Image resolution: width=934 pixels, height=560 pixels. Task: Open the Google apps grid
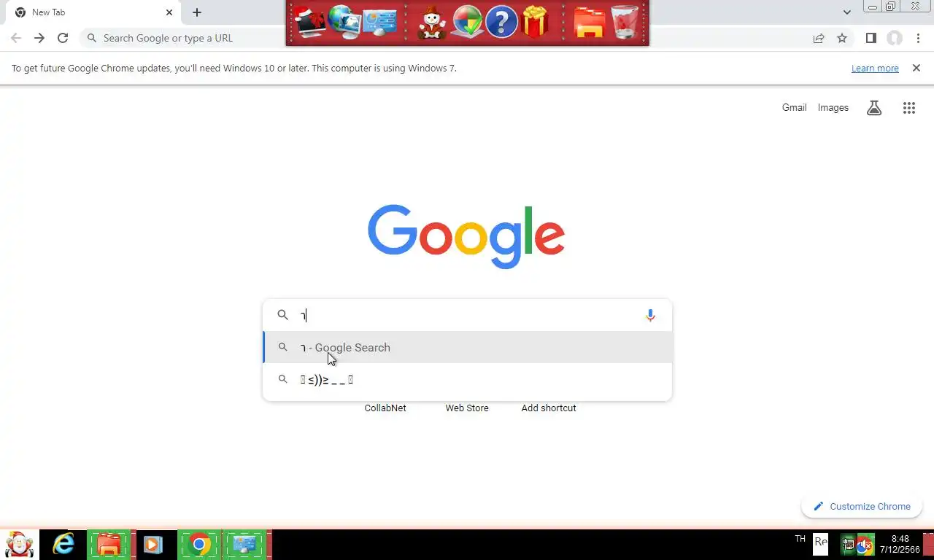(x=908, y=108)
